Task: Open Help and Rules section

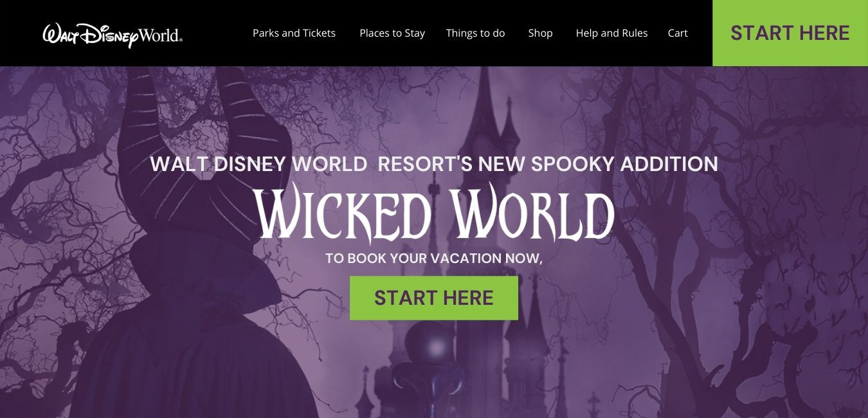Action: coord(612,33)
